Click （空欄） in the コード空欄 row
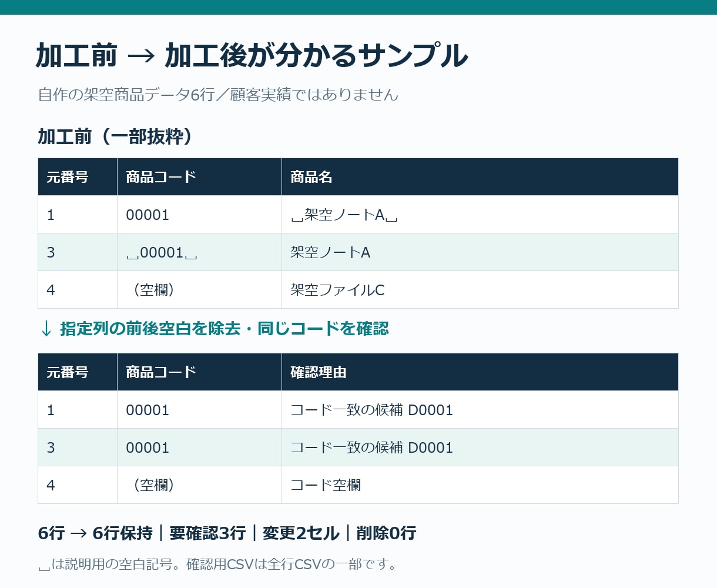Viewport: 717px width, 588px height. (x=199, y=485)
